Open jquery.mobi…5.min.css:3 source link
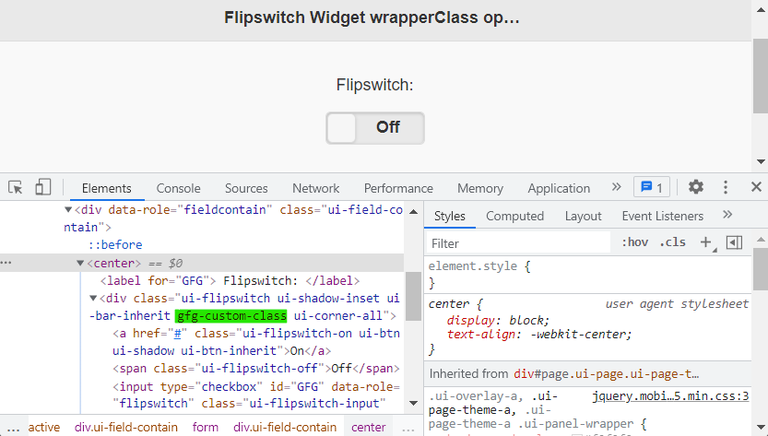Image resolution: width=768 pixels, height=436 pixels. [x=671, y=396]
